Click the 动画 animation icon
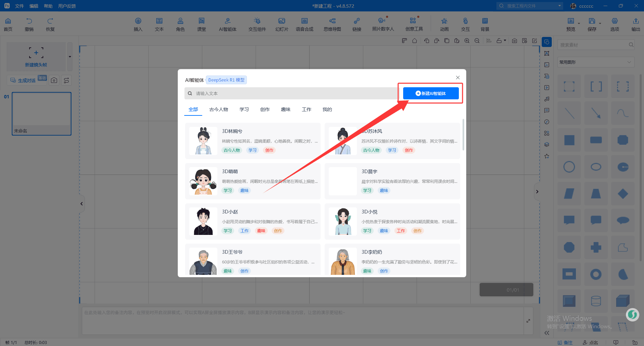This screenshot has height=346, width=644. click(444, 24)
